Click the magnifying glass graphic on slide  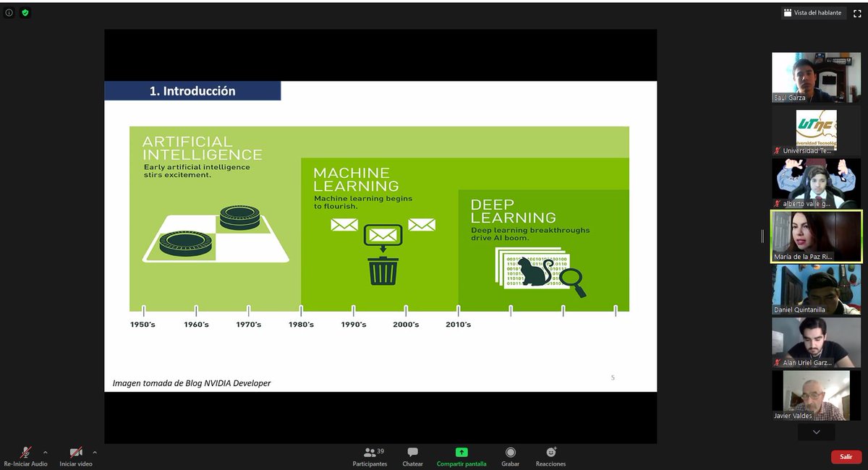tap(573, 283)
